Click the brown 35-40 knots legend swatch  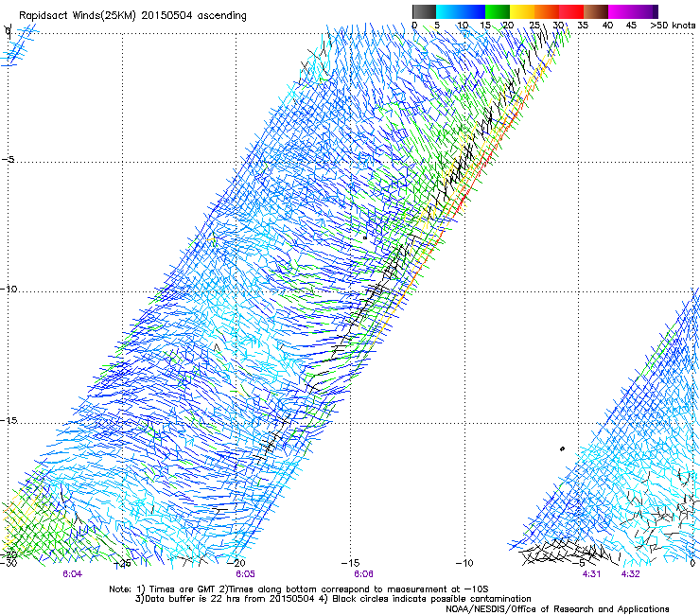point(596,11)
